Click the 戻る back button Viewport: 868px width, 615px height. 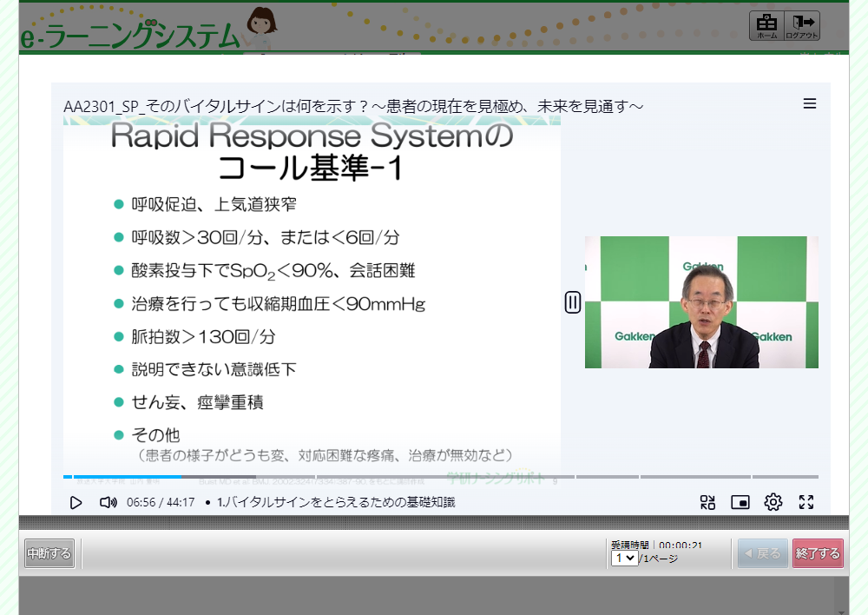763,553
